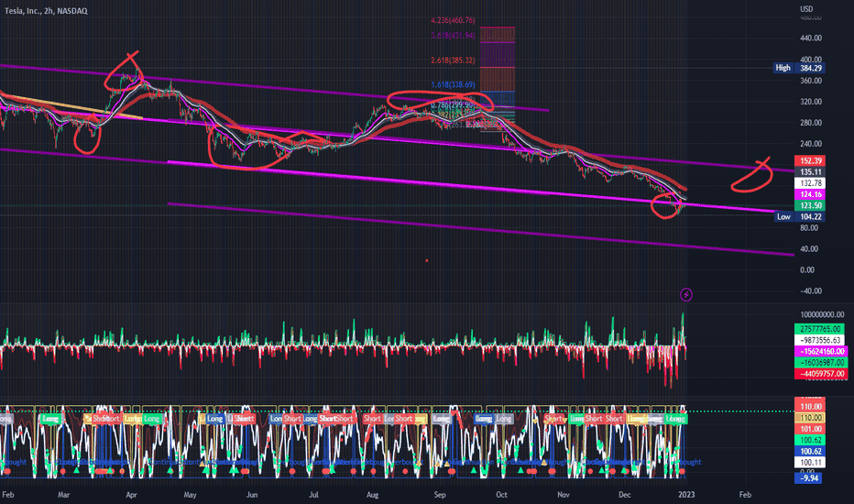
Task: Select the blue 100.62 oscillator value
Action: [x=810, y=452]
